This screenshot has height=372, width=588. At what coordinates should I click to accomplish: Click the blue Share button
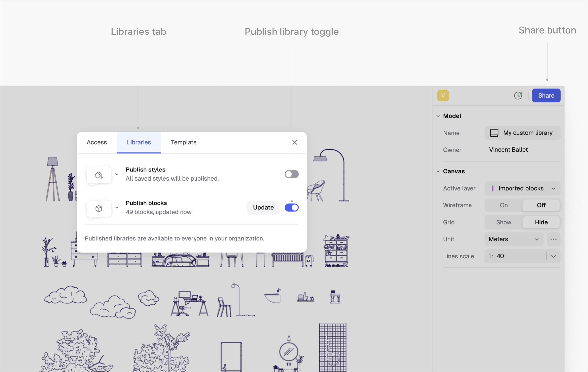[546, 96]
